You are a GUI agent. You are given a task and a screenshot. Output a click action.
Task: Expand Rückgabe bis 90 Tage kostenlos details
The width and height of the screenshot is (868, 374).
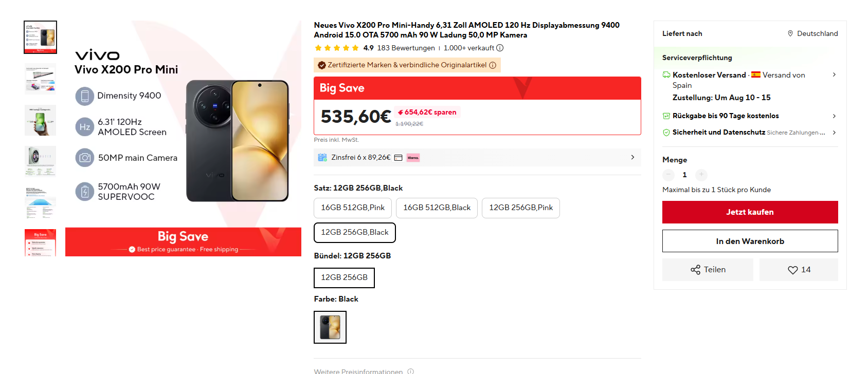750,116
